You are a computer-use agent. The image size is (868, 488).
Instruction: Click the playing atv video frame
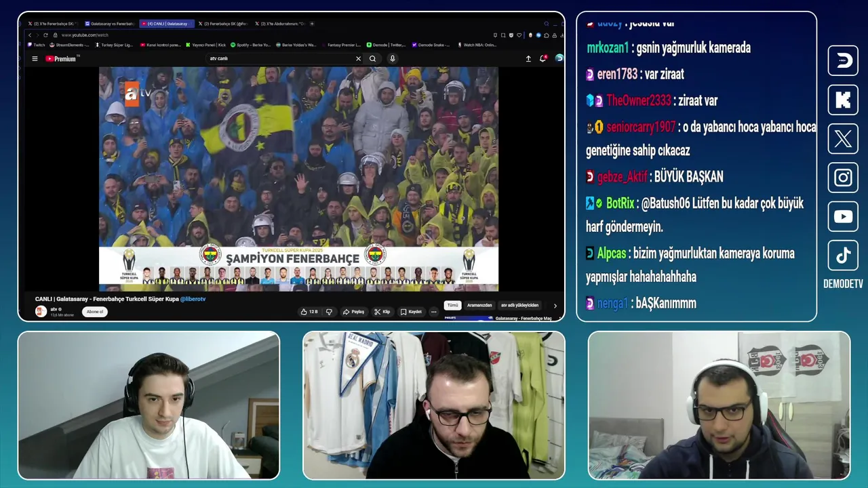click(x=298, y=179)
